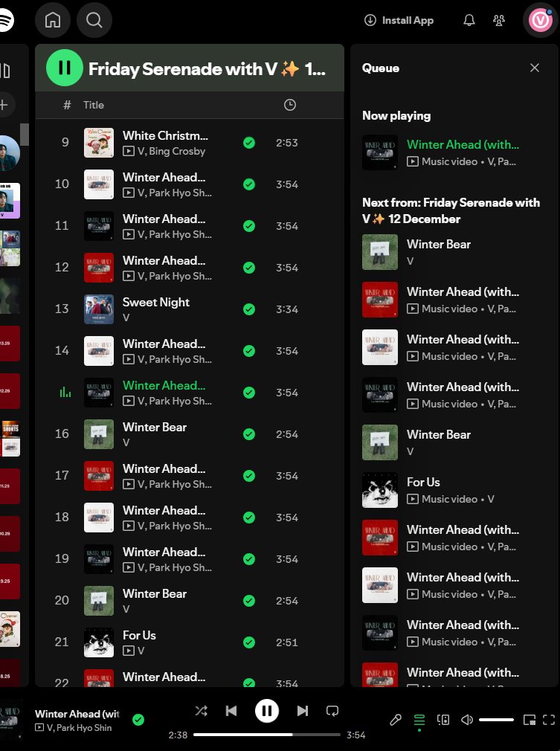This screenshot has width=560, height=751.
Task: Select track 19 Winter Ahead row
Action: (189, 559)
